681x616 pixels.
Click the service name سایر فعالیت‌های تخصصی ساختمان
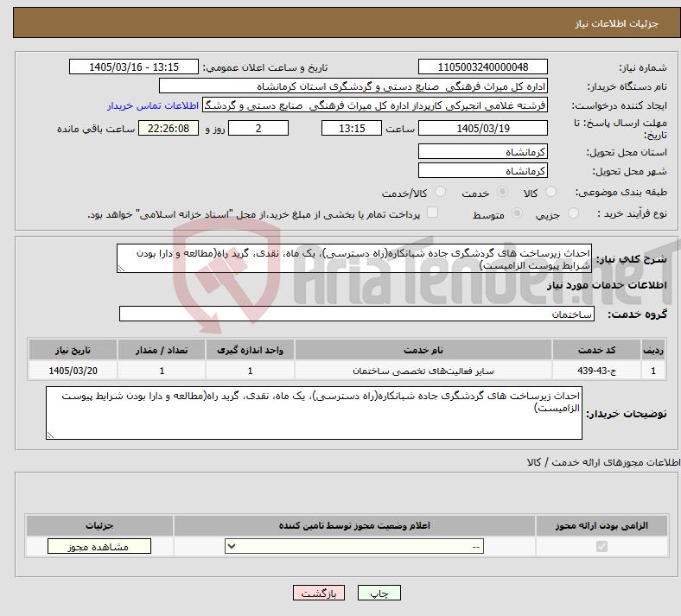[x=423, y=371]
